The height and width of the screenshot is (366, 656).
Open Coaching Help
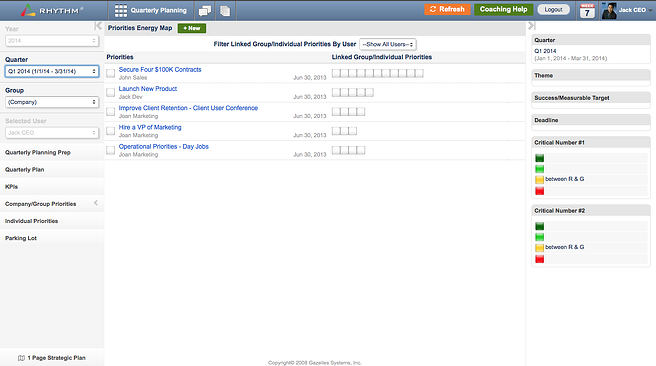(503, 9)
